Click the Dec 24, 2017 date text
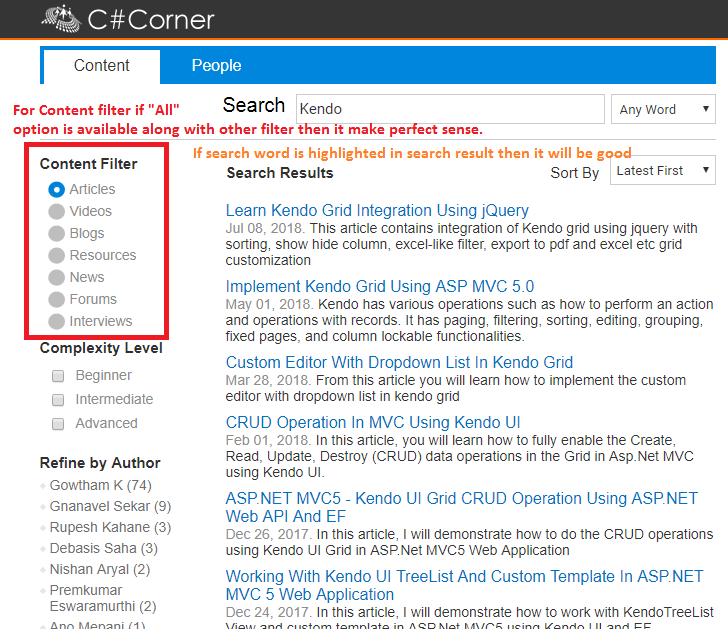Screen dimensions: 728x629 pos(268,612)
